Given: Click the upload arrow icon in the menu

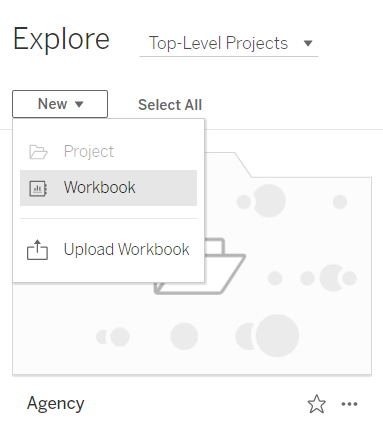Looking at the screenshot, I should click(37, 250).
